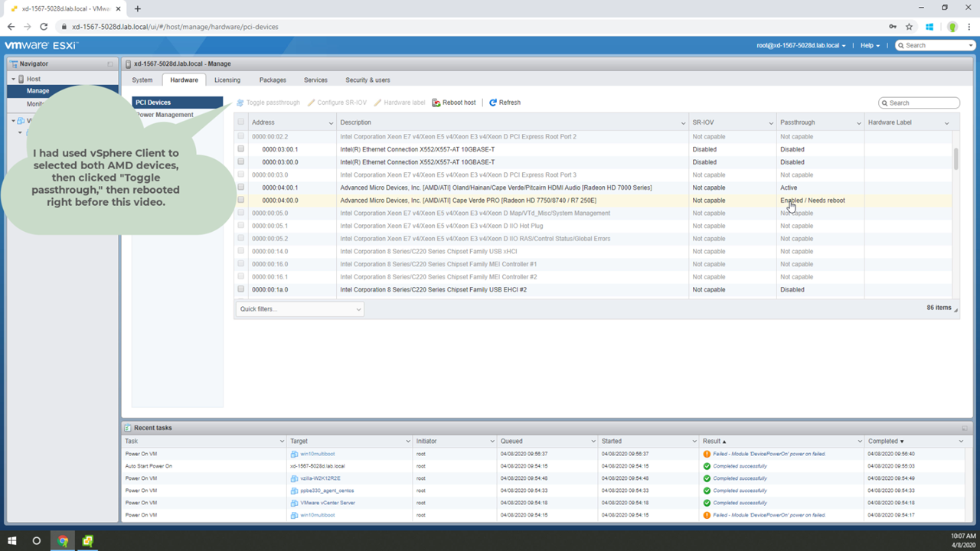Switch to the Security & users tab
The width and height of the screenshot is (980, 551).
pyautogui.click(x=367, y=80)
